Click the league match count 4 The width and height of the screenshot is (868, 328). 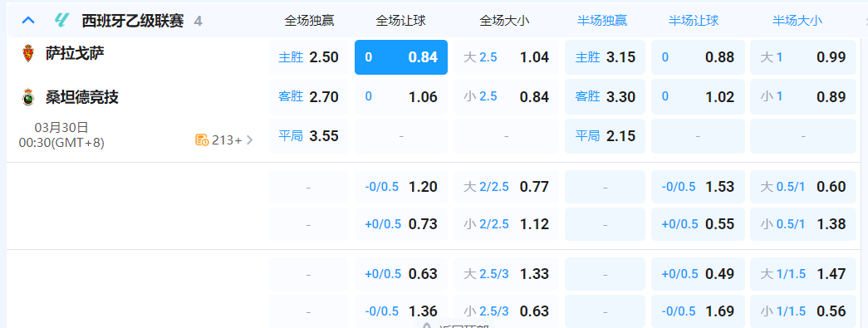click(199, 22)
